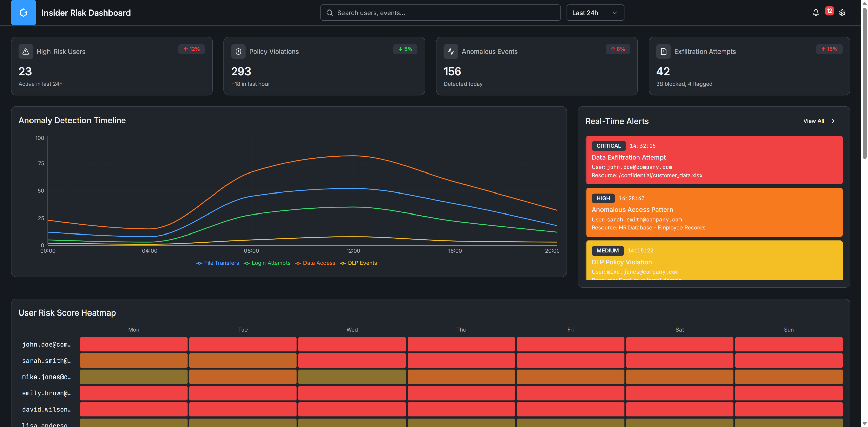The image size is (868, 427).
Task: Open the notifications bell icon
Action: [816, 13]
